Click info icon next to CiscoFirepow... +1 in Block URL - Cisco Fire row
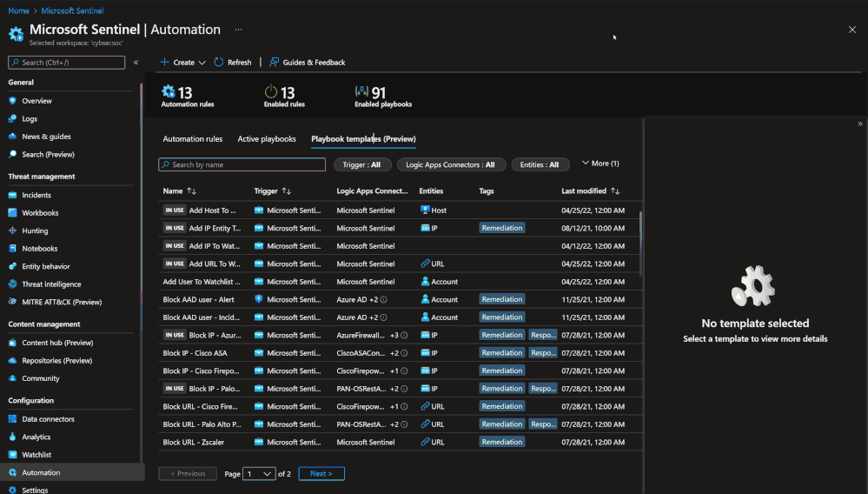 coord(404,406)
